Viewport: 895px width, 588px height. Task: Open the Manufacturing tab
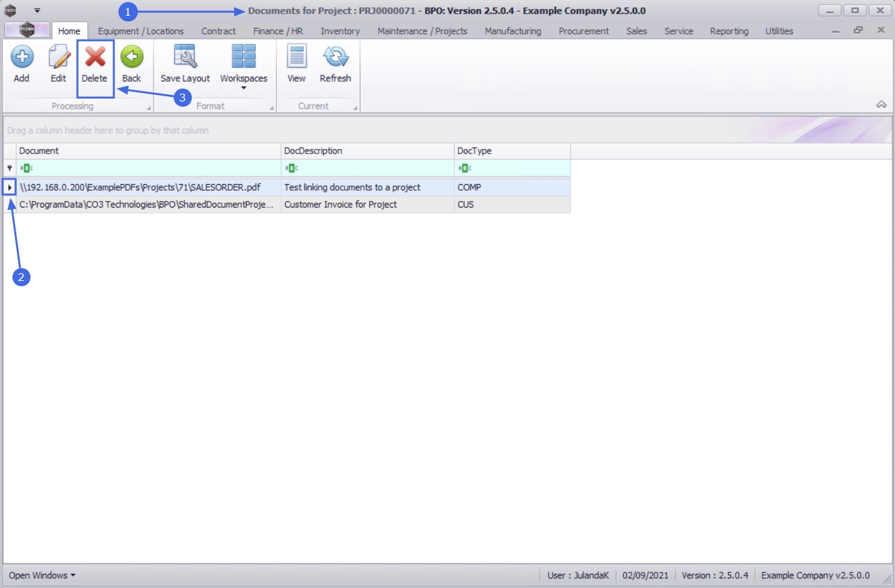(x=513, y=31)
